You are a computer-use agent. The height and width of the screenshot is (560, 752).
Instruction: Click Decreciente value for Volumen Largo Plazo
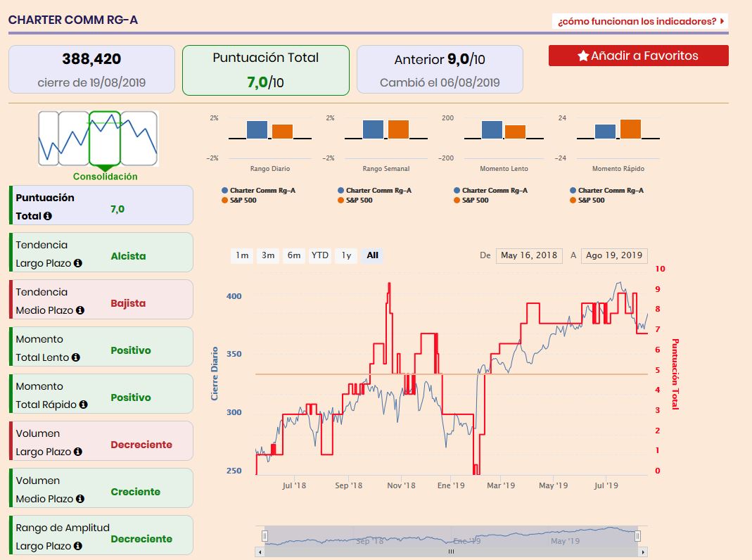click(x=141, y=445)
